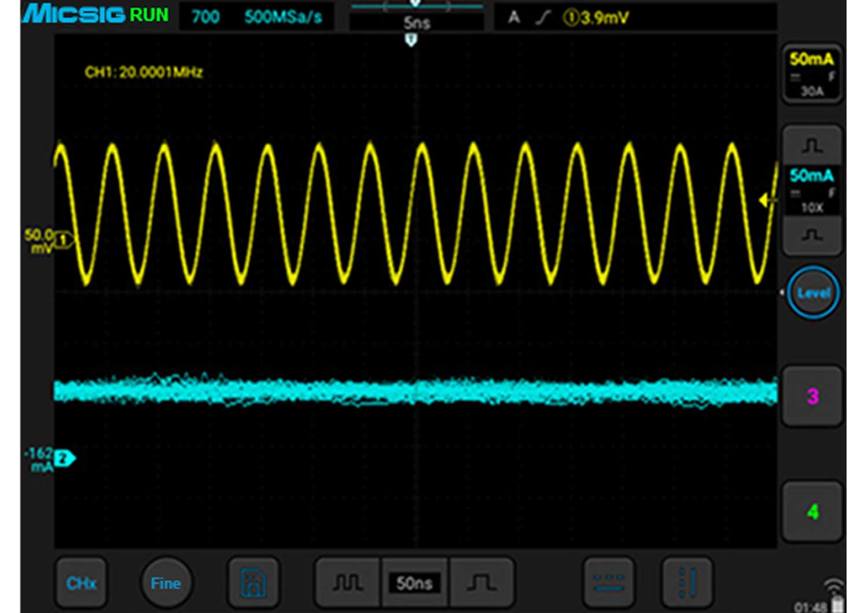Decrease timebase with multi-pulse icon
Image resolution: width=868 pixels, height=613 pixels.
click(x=347, y=583)
